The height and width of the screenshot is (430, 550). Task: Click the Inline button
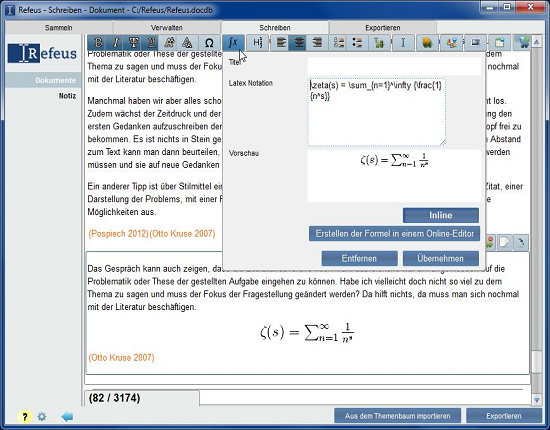tap(441, 215)
